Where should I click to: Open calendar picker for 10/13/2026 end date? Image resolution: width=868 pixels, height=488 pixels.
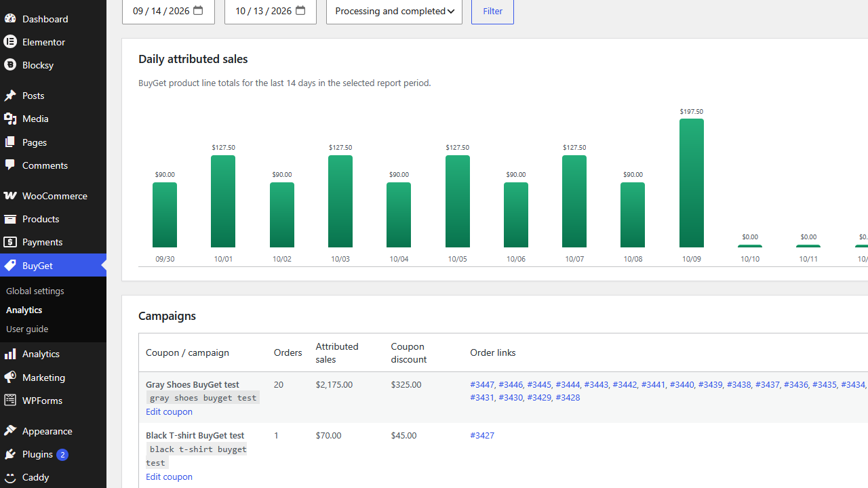click(x=300, y=10)
